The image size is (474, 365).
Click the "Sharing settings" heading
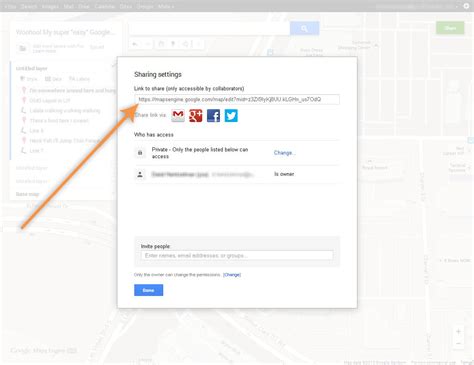(158, 74)
